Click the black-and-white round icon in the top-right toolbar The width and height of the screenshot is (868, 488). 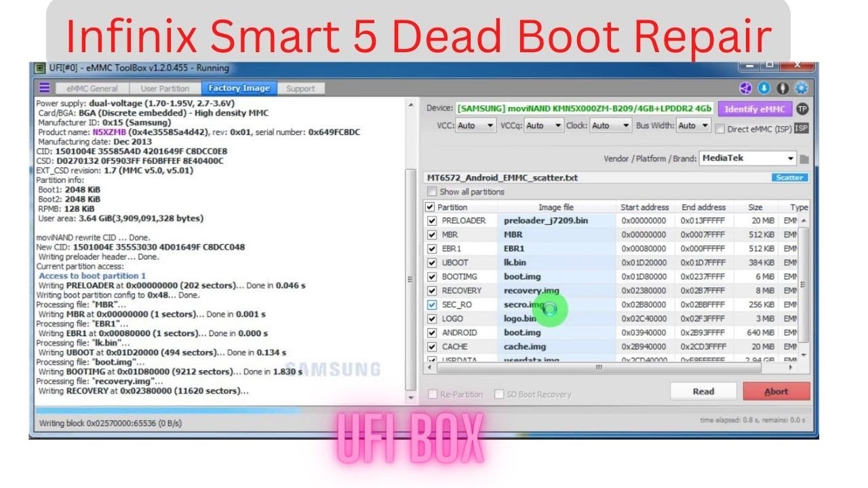pyautogui.click(x=783, y=88)
